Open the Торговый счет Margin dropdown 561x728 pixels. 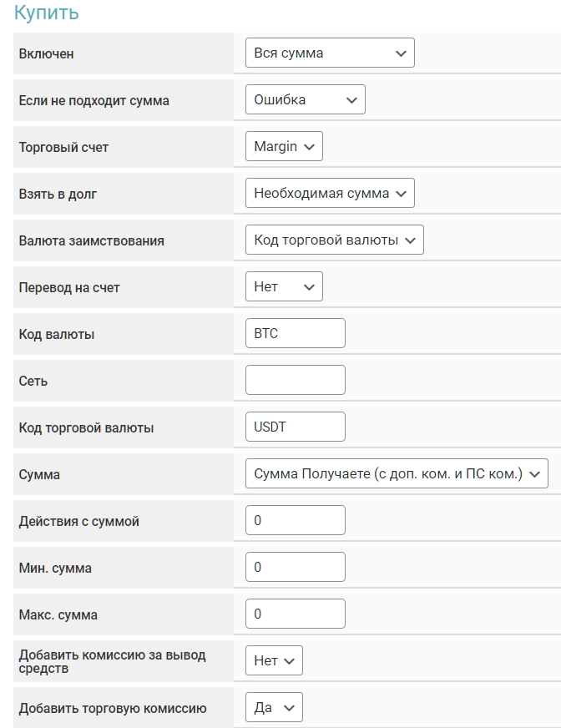(284, 147)
